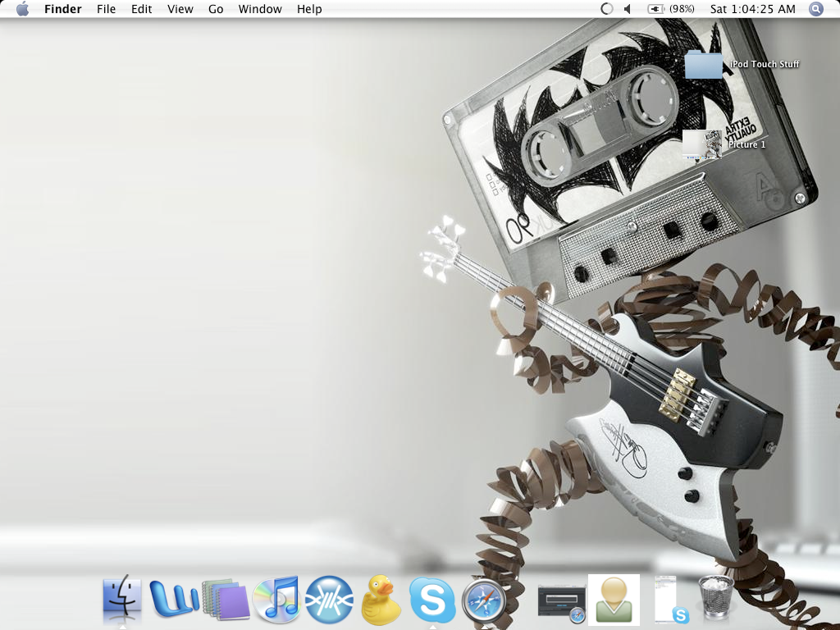Open Spotlight search magnifier
The image size is (840, 630).
pyautogui.click(x=816, y=9)
